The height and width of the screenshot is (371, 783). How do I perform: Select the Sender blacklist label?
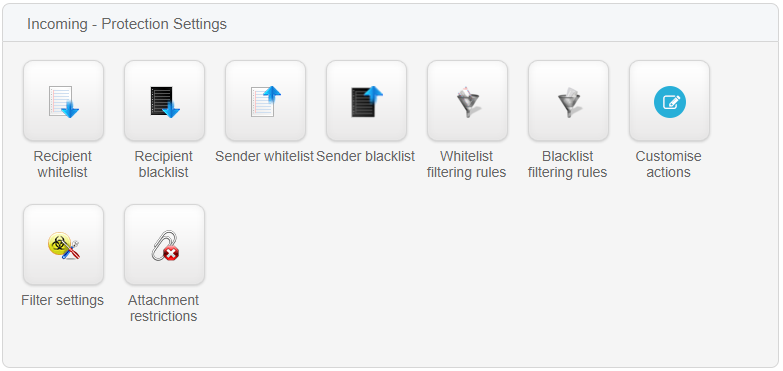coord(366,156)
